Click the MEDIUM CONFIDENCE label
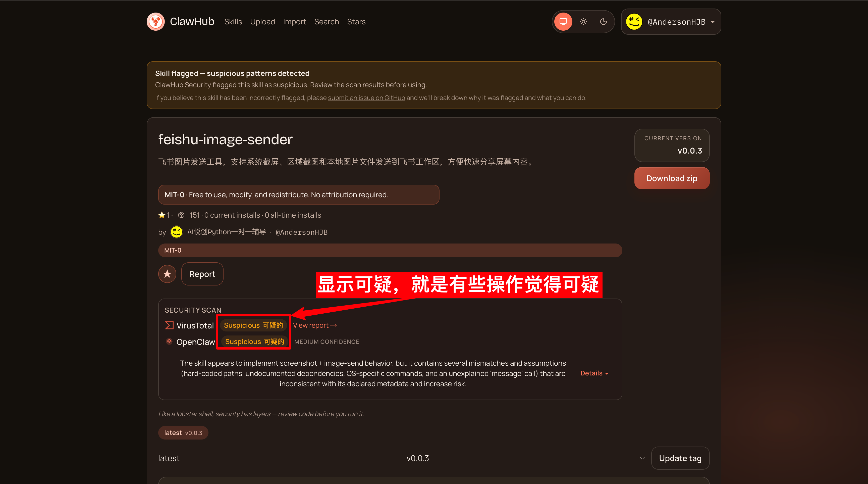The width and height of the screenshot is (868, 484). (x=327, y=342)
